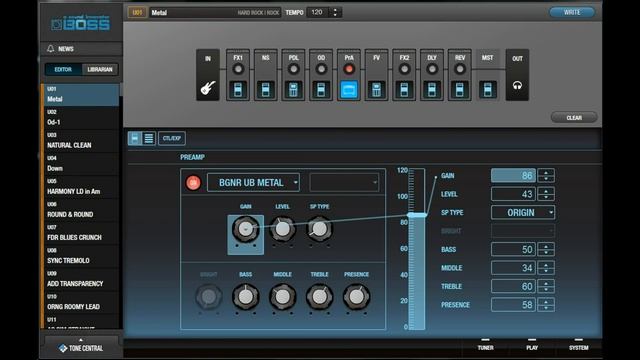This screenshot has height=360, width=640.
Task: Toggle the DLY on/off indicator
Action: [x=432, y=69]
